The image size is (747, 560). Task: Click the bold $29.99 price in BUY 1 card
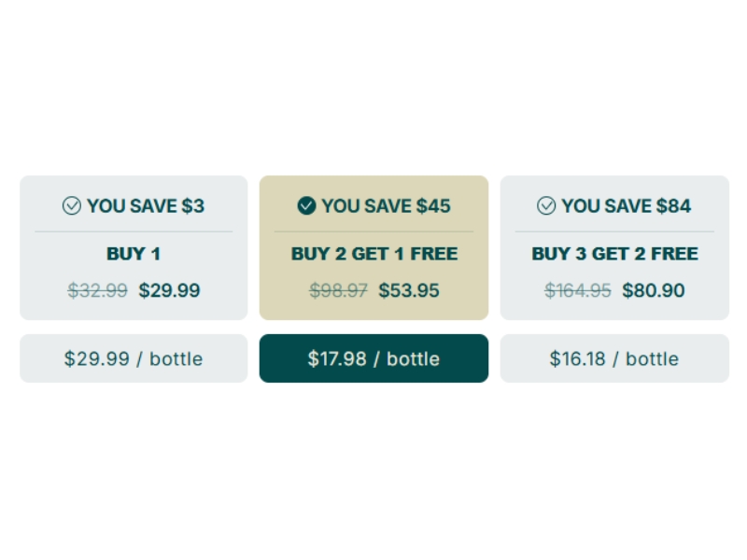(169, 290)
